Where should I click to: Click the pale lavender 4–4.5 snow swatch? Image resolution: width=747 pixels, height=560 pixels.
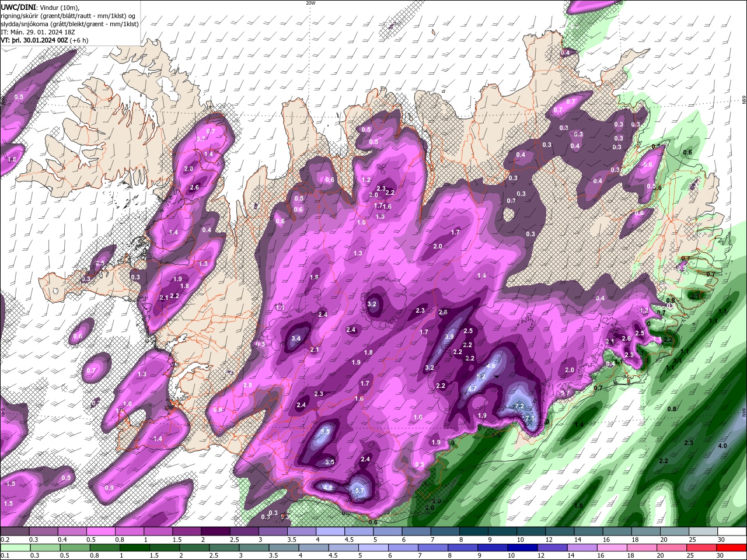[330, 531]
